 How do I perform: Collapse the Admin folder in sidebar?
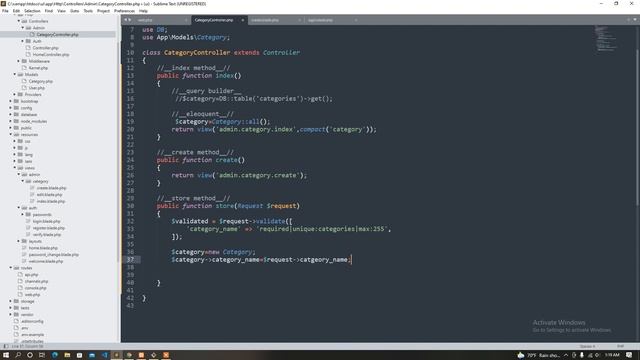[23, 28]
